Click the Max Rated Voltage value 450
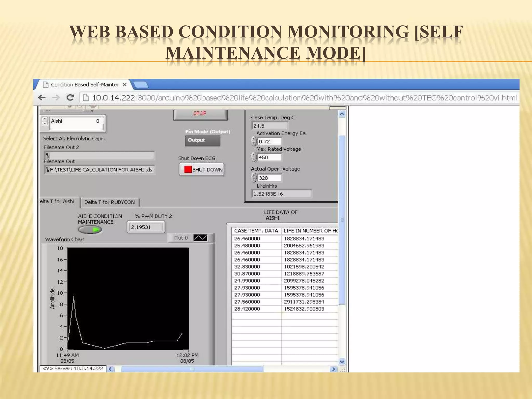 tap(269, 157)
